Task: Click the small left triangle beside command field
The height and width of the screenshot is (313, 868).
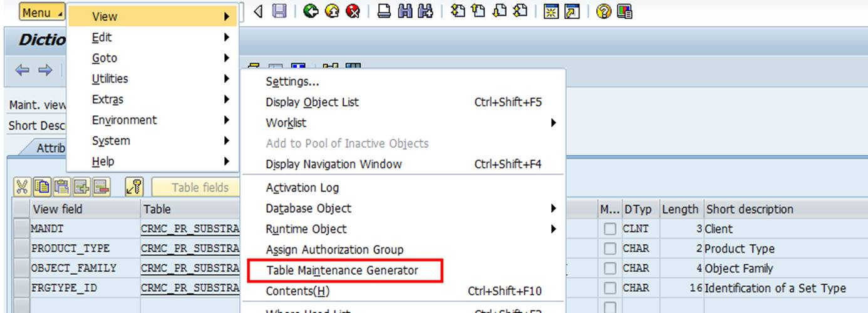Action: [x=258, y=11]
